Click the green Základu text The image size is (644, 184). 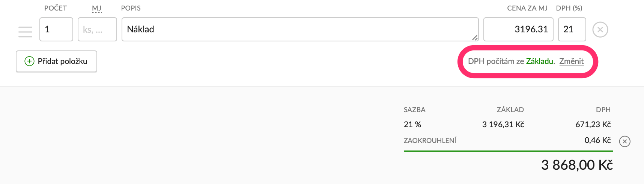pyautogui.click(x=540, y=61)
